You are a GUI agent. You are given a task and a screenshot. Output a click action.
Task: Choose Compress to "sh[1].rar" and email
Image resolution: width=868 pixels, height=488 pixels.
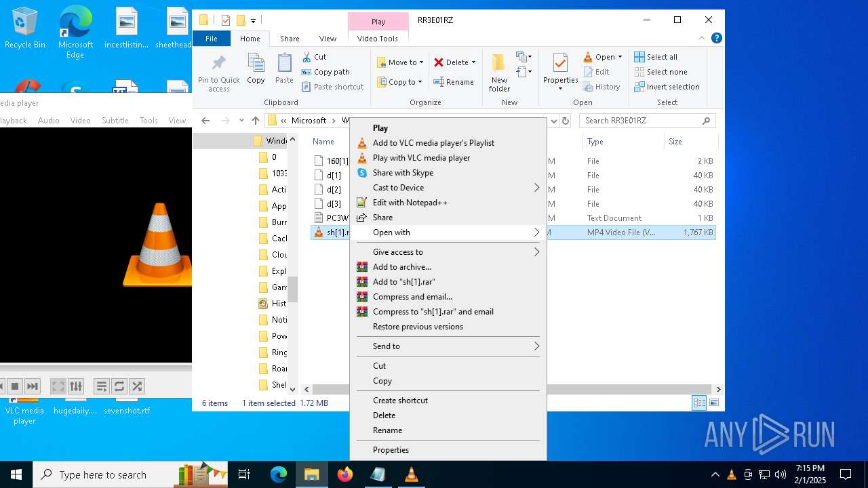click(x=448, y=312)
